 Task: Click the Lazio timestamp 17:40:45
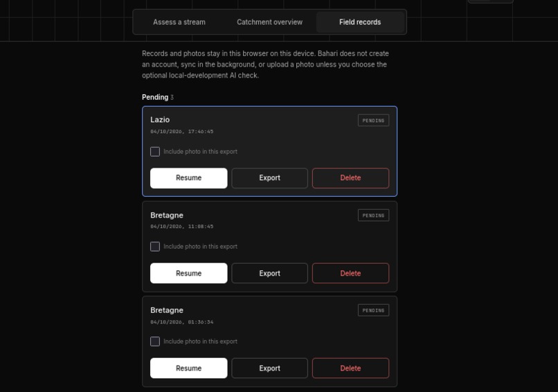pos(182,132)
